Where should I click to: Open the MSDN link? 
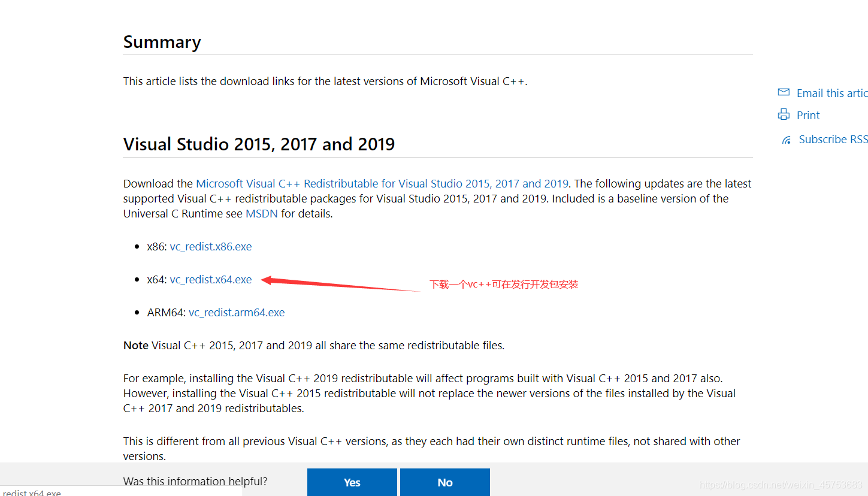(262, 213)
